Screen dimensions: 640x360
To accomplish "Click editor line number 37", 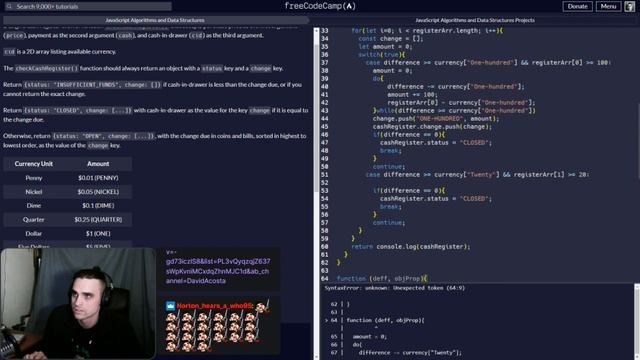I will 324,63.
